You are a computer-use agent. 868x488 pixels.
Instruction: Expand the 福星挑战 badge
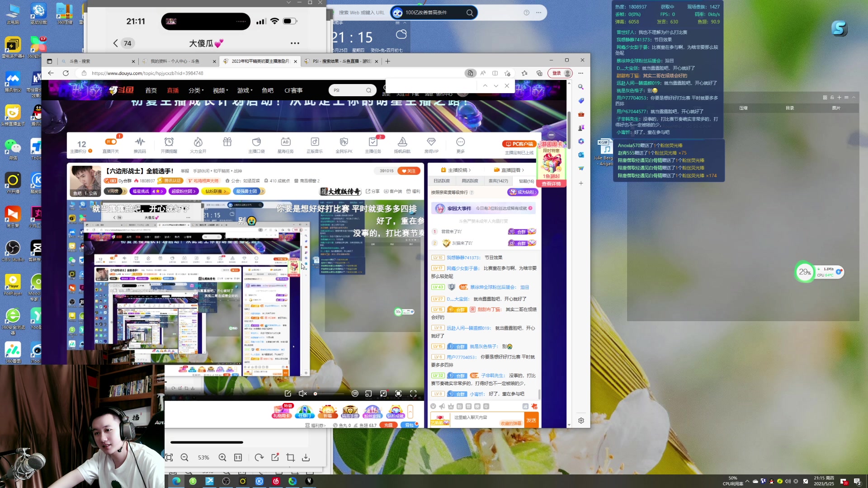coord(147,191)
